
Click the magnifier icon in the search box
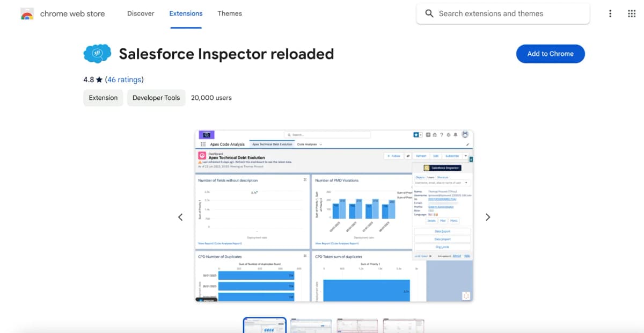click(x=429, y=13)
